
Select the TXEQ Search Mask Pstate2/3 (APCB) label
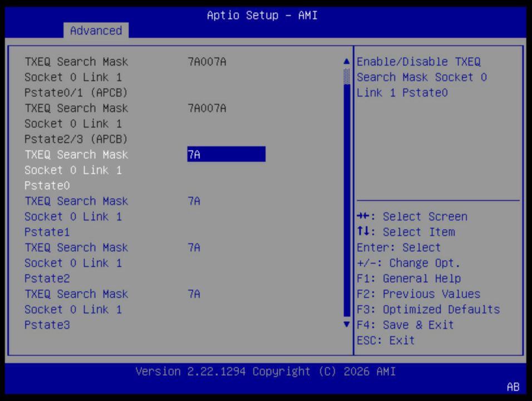[x=76, y=124]
